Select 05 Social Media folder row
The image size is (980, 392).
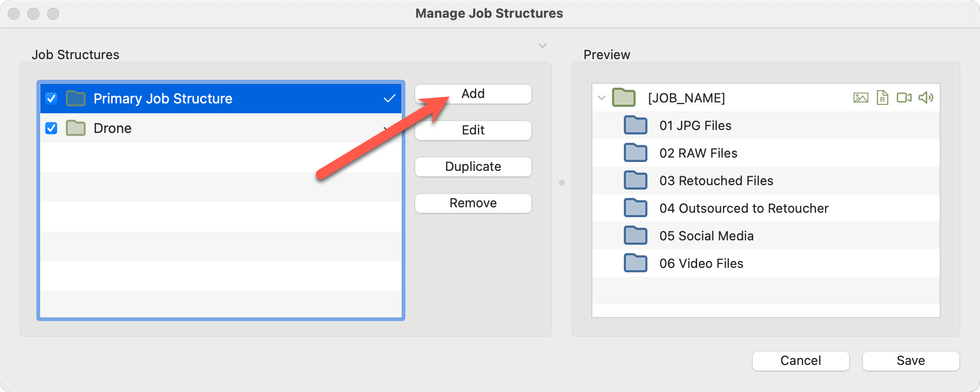[x=706, y=236]
